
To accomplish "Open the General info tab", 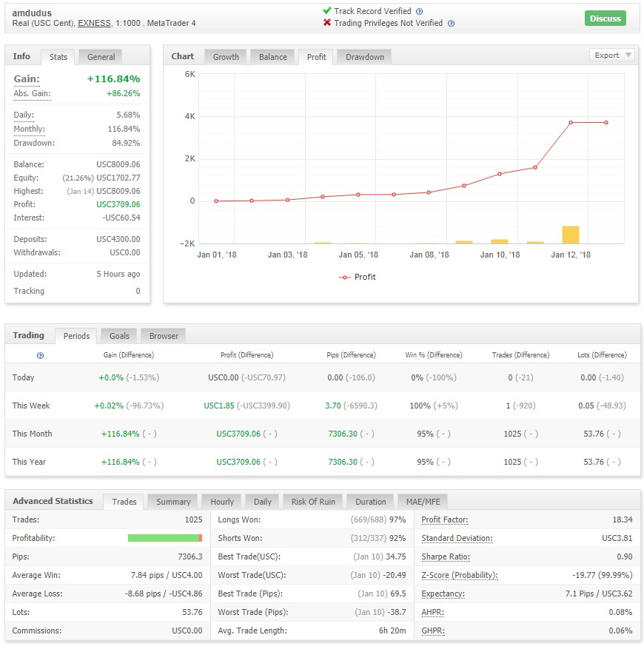I will (101, 57).
